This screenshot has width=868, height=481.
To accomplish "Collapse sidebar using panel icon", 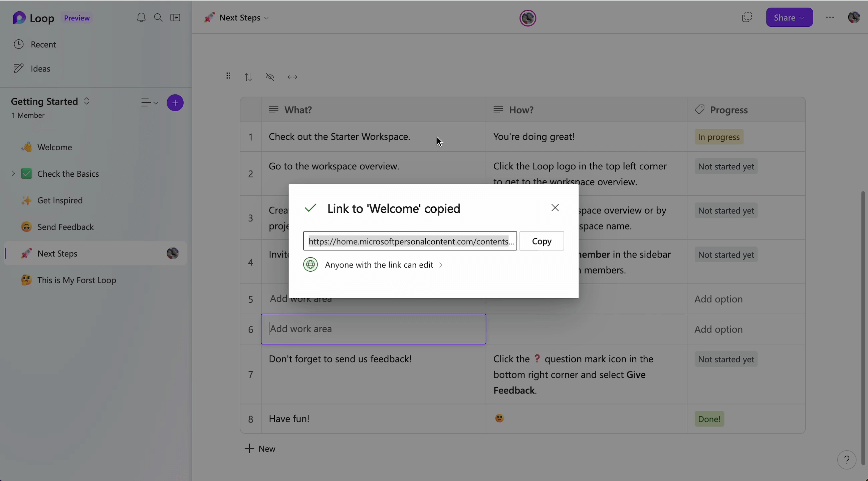I will click(175, 17).
